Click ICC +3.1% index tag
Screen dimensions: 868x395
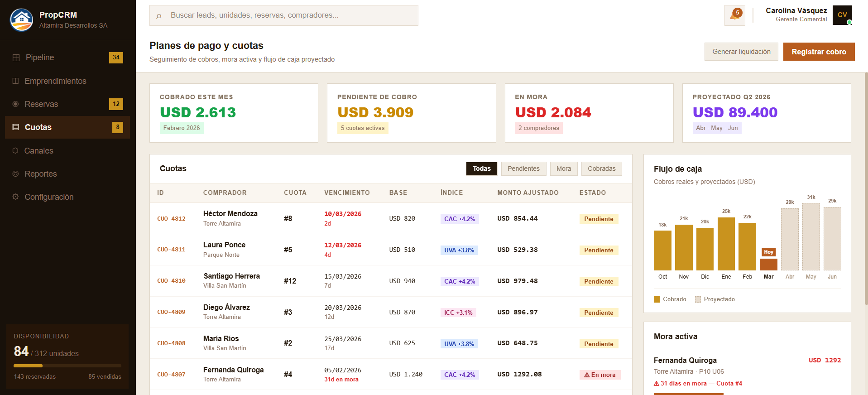coord(458,313)
